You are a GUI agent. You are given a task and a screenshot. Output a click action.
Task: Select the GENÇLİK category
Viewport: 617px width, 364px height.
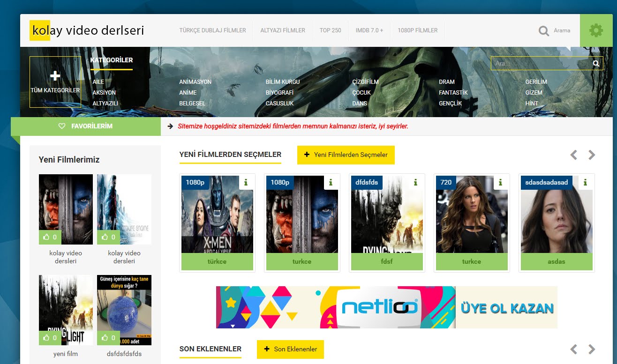coord(451,104)
